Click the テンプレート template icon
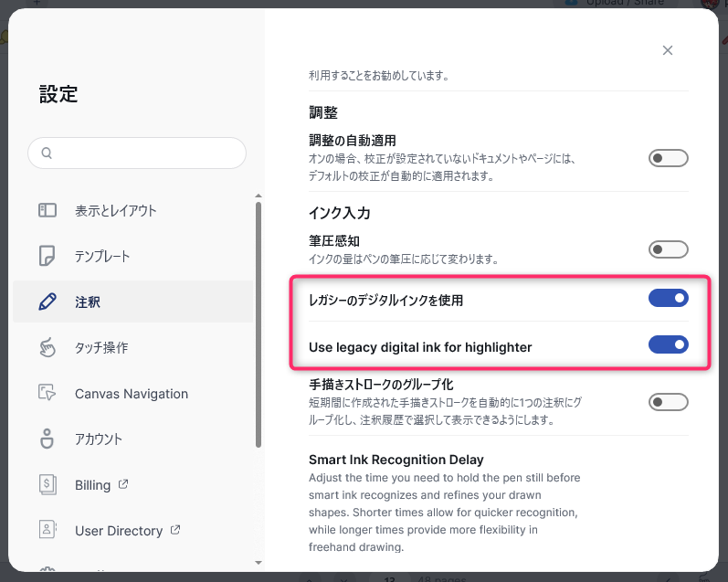 click(x=47, y=257)
